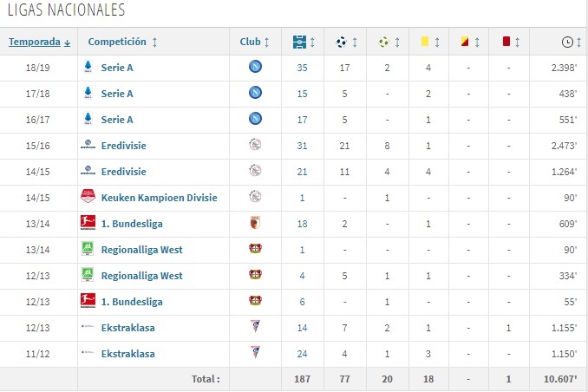The height and width of the screenshot is (392, 588).
Task: Sort by second yellow card icon
Action: click(x=465, y=42)
